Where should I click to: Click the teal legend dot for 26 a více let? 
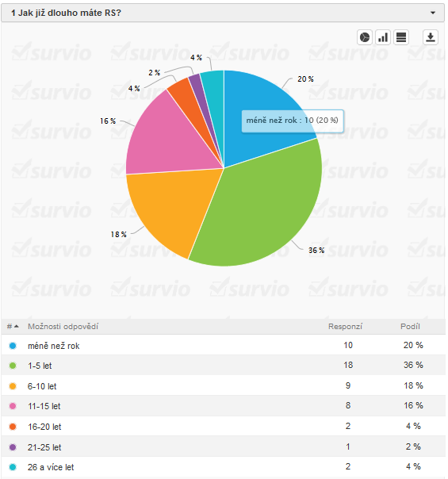tap(13, 467)
